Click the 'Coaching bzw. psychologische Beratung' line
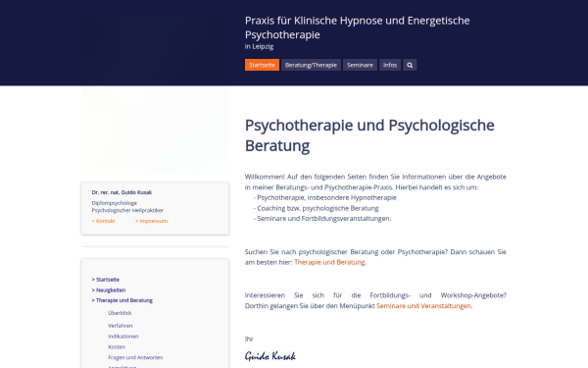The image size is (588, 368). pyautogui.click(x=316, y=208)
